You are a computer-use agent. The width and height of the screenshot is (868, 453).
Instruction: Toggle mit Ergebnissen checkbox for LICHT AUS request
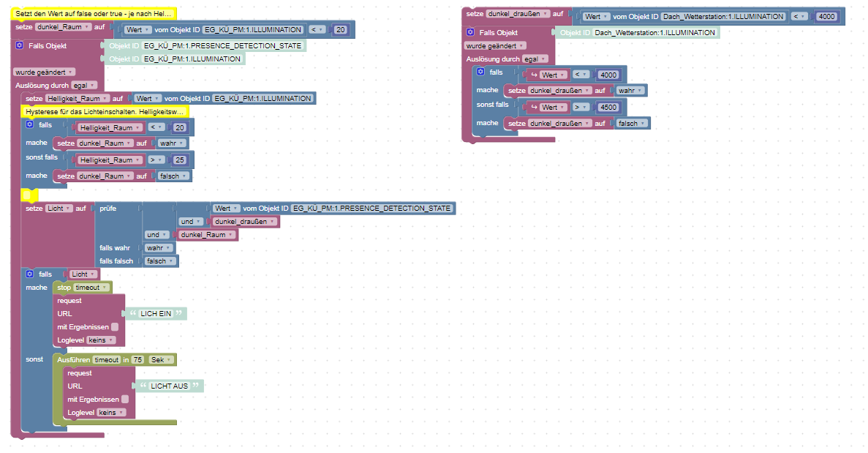(x=125, y=400)
